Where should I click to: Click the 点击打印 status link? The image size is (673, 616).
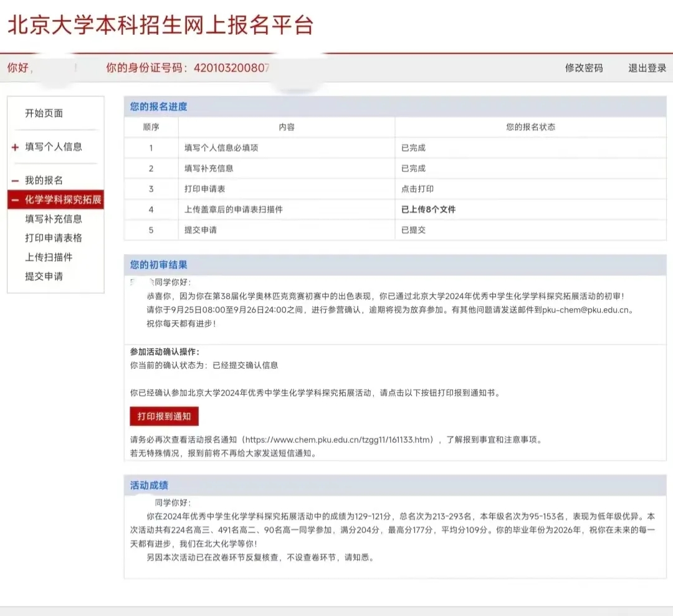pyautogui.click(x=417, y=189)
